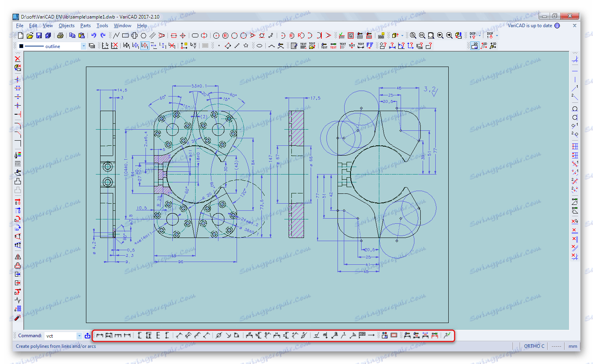This screenshot has width=593, height=364.
Task: Open the Objects menu
Action: (x=66, y=26)
